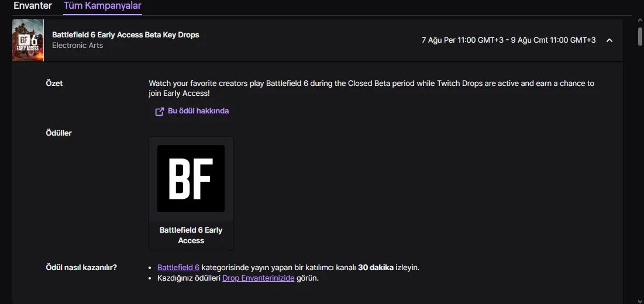Open the Drop Envanterinizide link

[x=259, y=278]
